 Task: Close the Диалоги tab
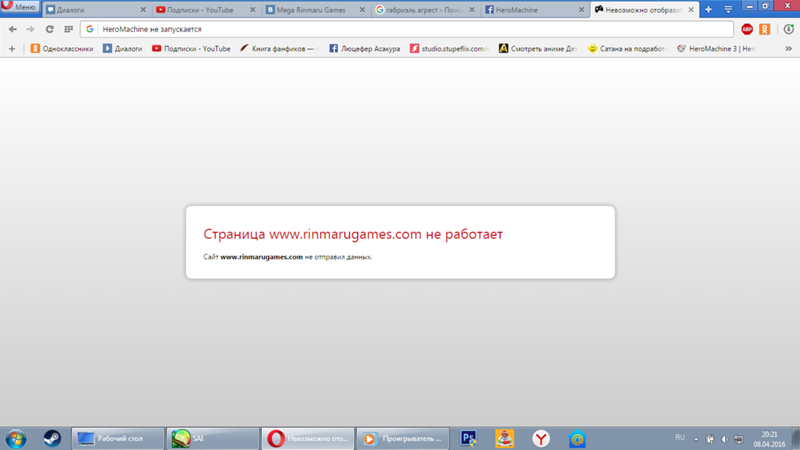pyautogui.click(x=143, y=10)
